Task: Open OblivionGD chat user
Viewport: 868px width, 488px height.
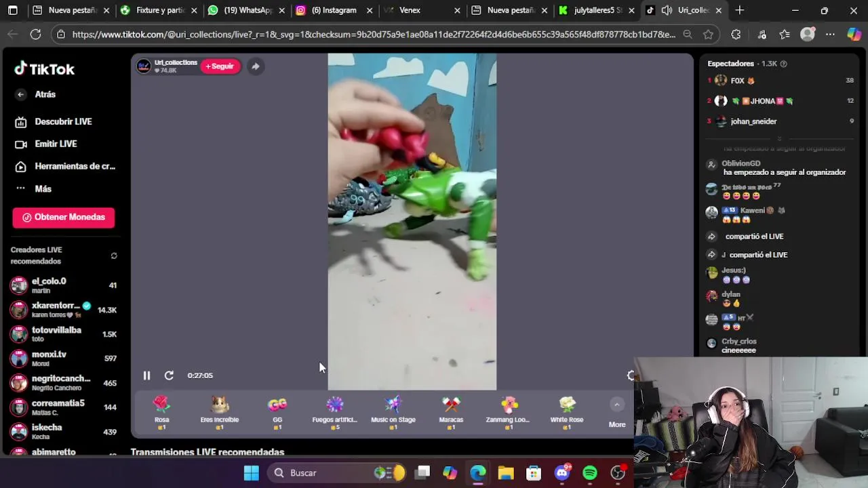Action: tap(741, 163)
